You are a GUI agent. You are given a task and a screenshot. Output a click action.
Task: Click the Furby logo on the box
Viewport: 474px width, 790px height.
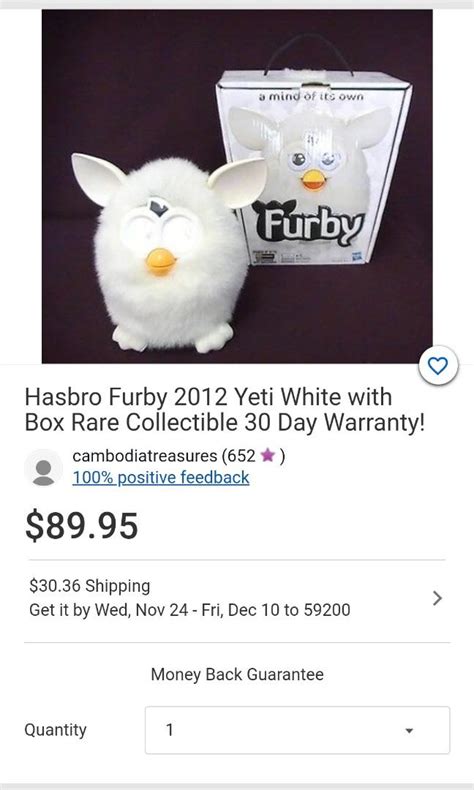(x=309, y=223)
